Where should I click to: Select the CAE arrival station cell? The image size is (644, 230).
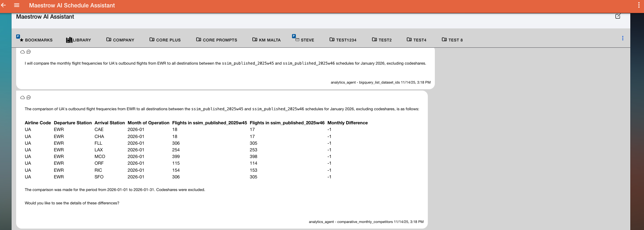(99, 130)
